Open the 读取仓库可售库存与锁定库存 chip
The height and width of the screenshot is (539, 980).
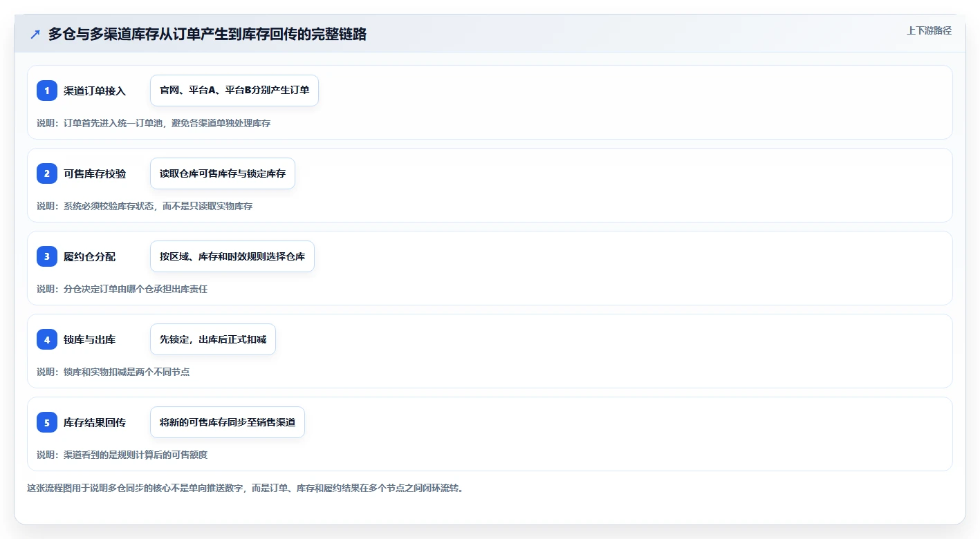[223, 173]
